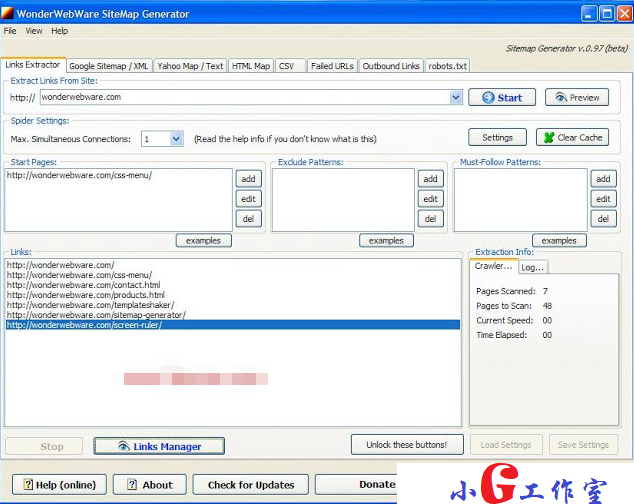Expand the site URL dropdown arrow

point(456,97)
